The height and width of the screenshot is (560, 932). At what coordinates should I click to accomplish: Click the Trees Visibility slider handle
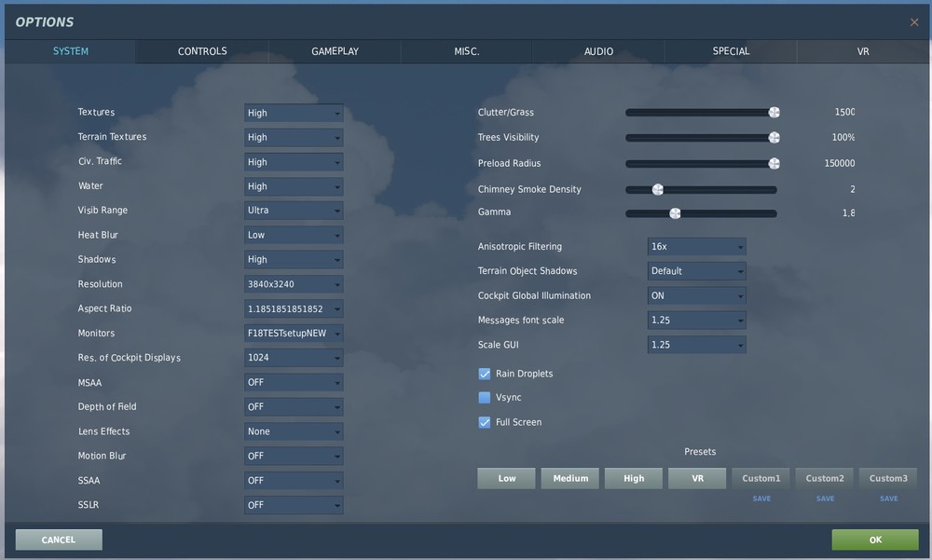coord(774,137)
